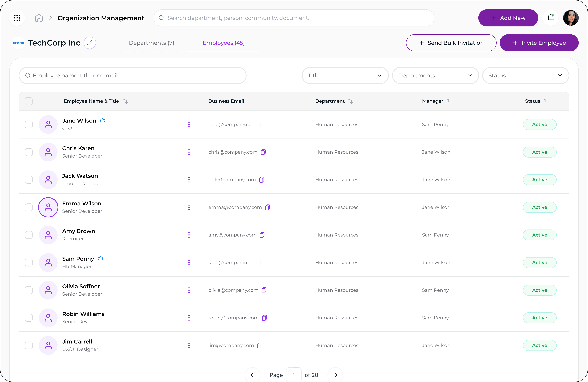Open the notifications bell

[x=550, y=18]
